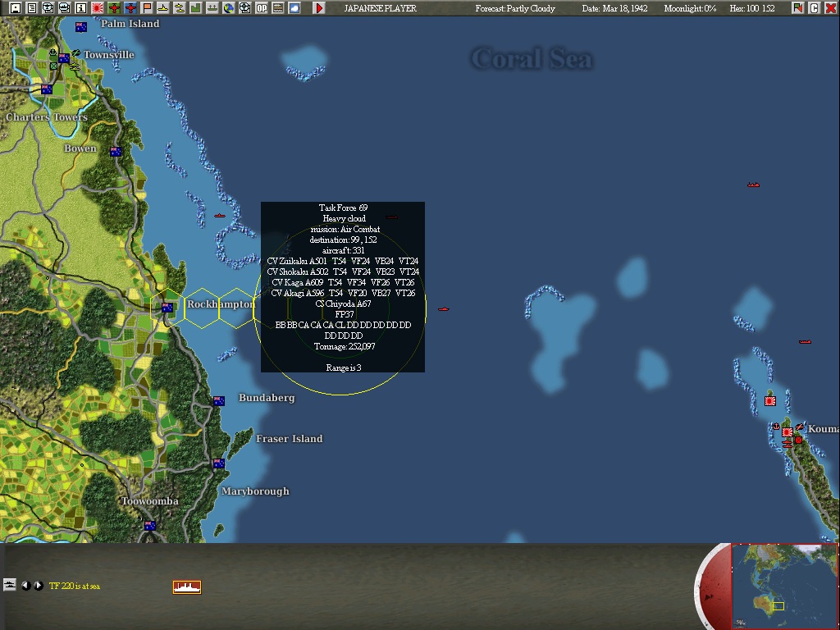
Task: Click the orange flag toolbar icon
Action: click(147, 8)
